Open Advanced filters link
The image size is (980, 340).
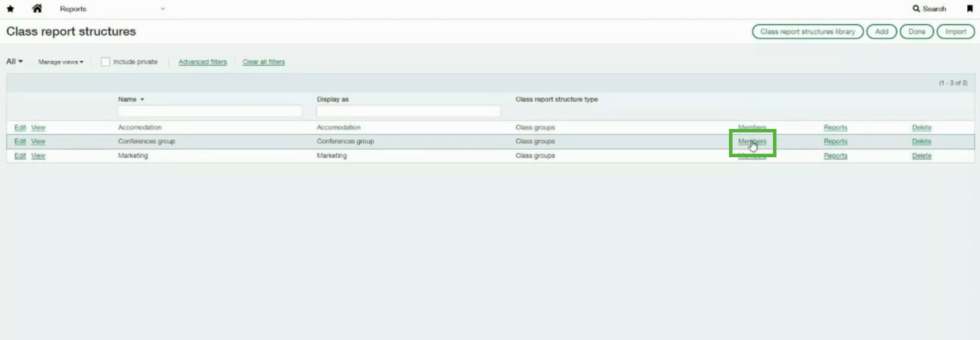point(202,62)
